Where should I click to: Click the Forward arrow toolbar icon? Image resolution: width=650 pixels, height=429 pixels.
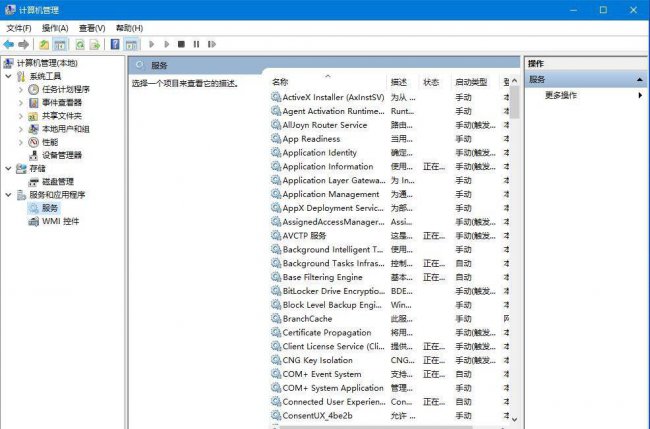click(24, 44)
